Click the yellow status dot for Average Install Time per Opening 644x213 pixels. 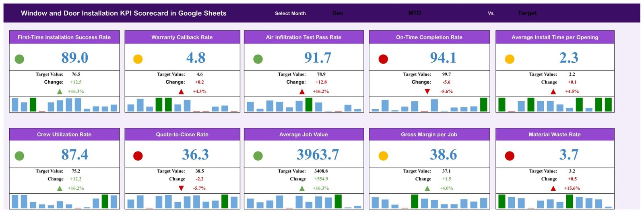coord(510,59)
